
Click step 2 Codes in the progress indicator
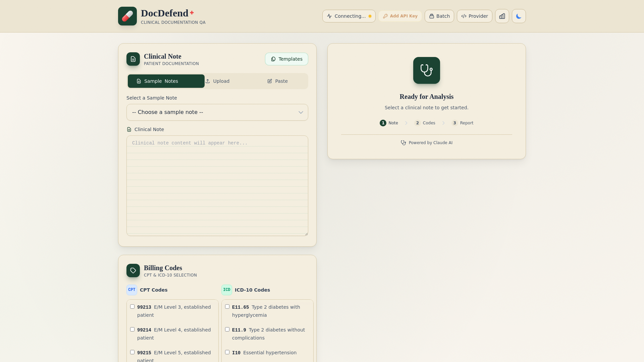[425, 123]
